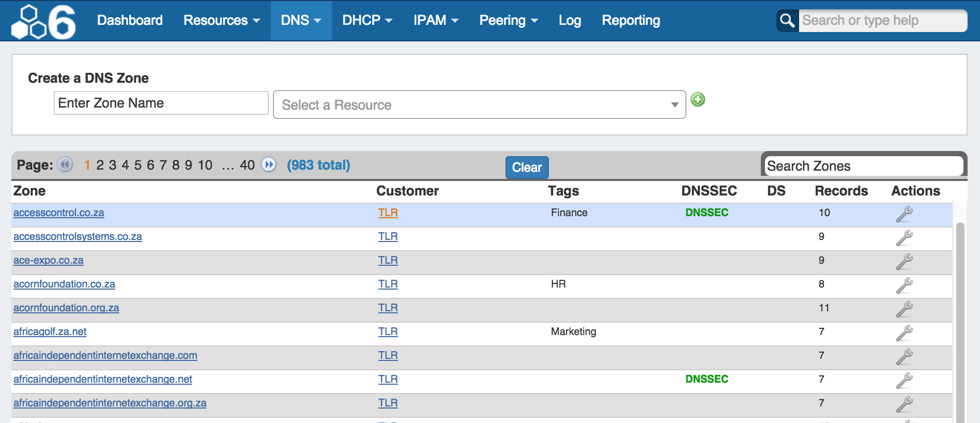980x423 pixels.
Task: Click wrench icon for accesscontrol.co.za
Action: click(904, 214)
